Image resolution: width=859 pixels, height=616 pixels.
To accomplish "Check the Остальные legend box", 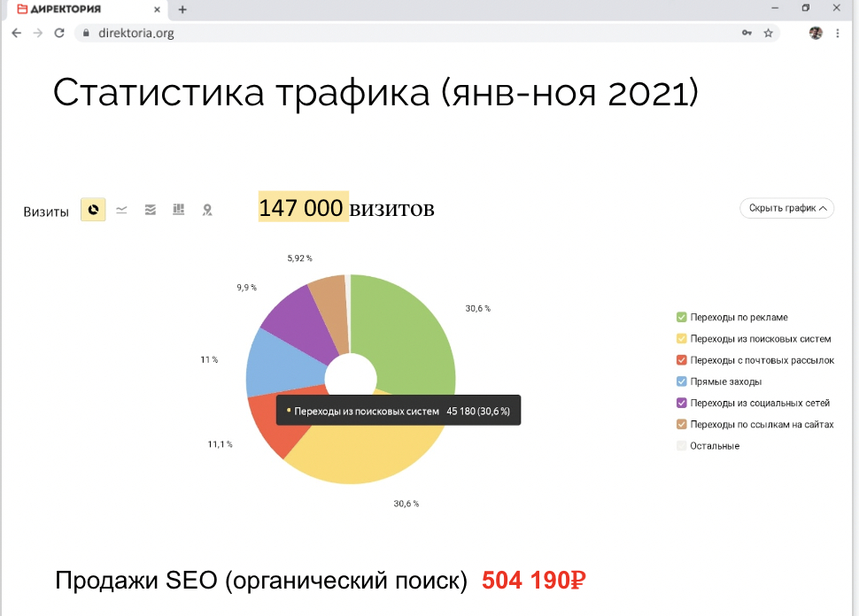I will 682,445.
